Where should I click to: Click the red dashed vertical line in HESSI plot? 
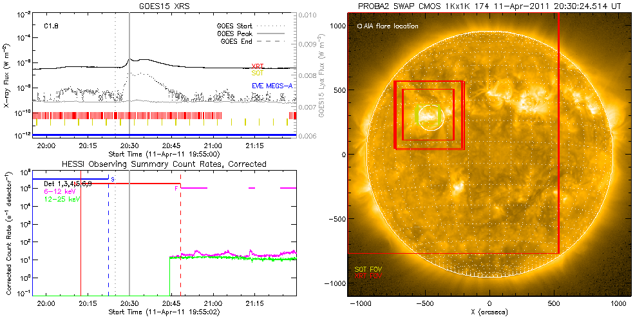[181, 245]
